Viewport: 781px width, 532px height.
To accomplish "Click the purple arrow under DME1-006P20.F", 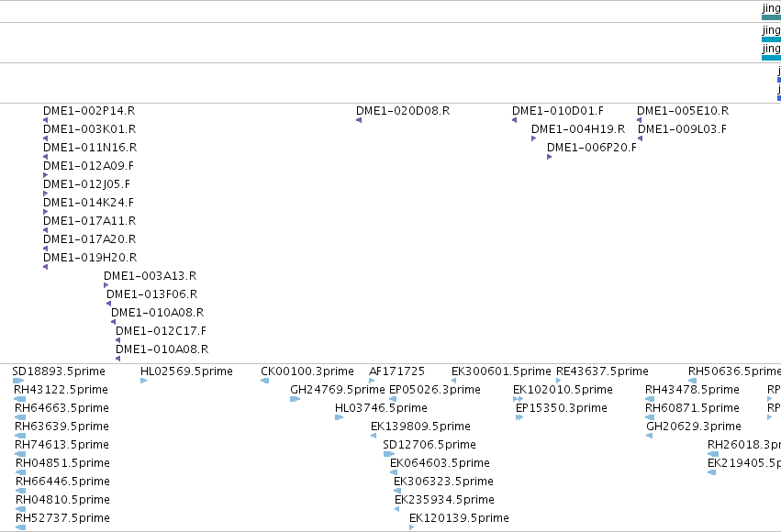I will (550, 157).
